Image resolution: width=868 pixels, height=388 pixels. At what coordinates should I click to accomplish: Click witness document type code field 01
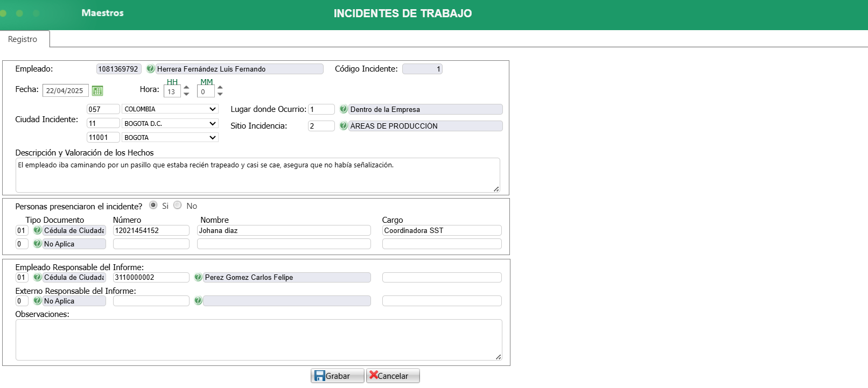tap(22, 230)
